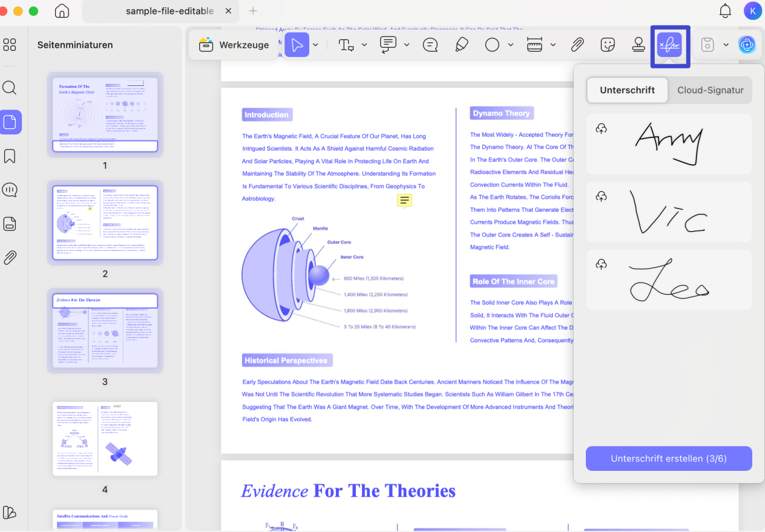Viewport: 765px width, 532px height.
Task: Switch to the sample-file-editable tab
Action: point(161,11)
